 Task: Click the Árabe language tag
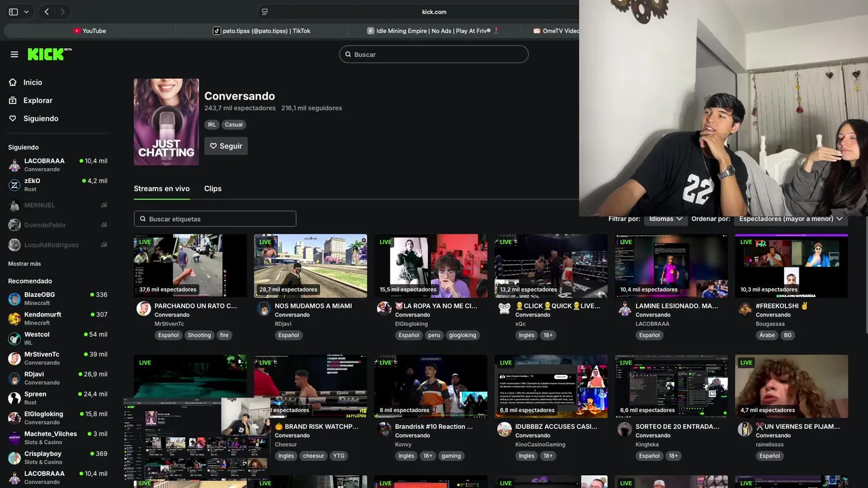[766, 335]
